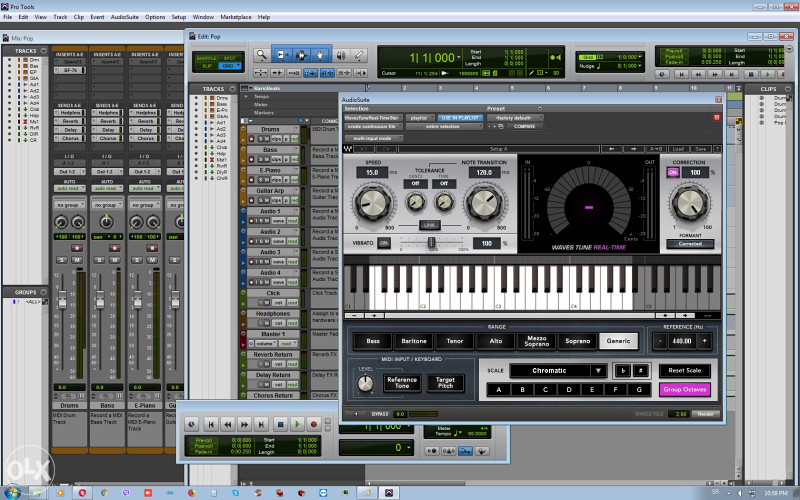Open the entire selection dropdown

(444, 127)
